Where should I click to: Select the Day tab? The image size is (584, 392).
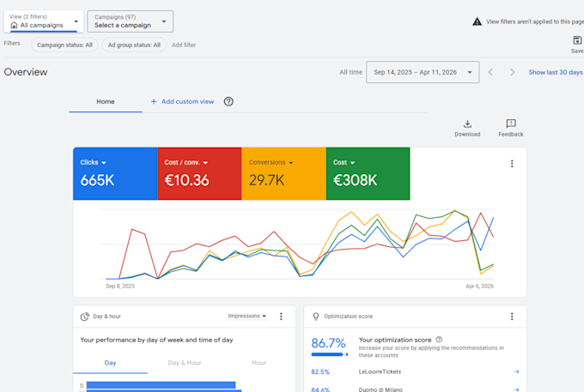pyautogui.click(x=110, y=363)
